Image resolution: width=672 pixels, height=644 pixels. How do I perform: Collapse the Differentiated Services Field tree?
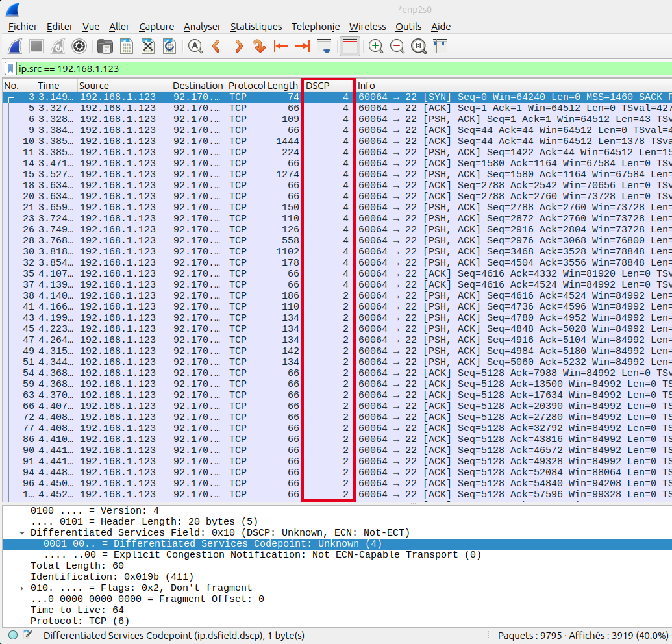22,533
